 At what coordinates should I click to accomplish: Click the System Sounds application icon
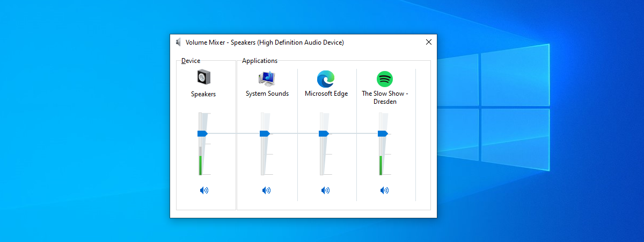pos(267,79)
